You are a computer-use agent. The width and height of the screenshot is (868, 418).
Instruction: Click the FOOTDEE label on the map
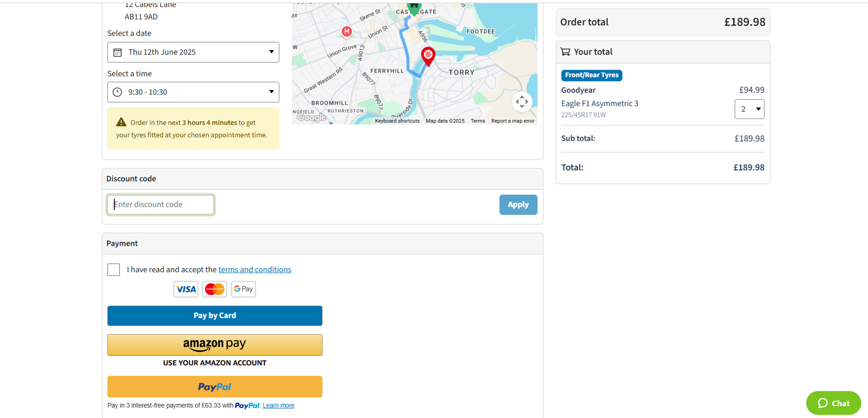click(481, 31)
